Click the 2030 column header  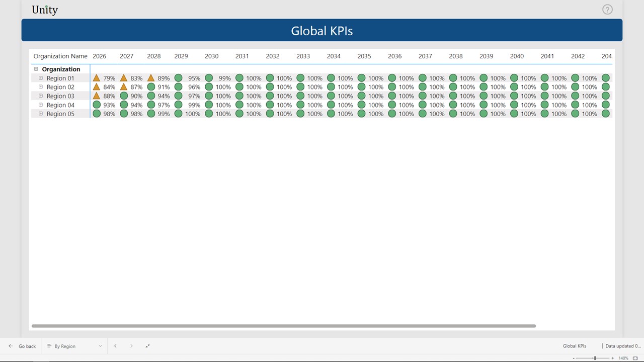pyautogui.click(x=212, y=56)
